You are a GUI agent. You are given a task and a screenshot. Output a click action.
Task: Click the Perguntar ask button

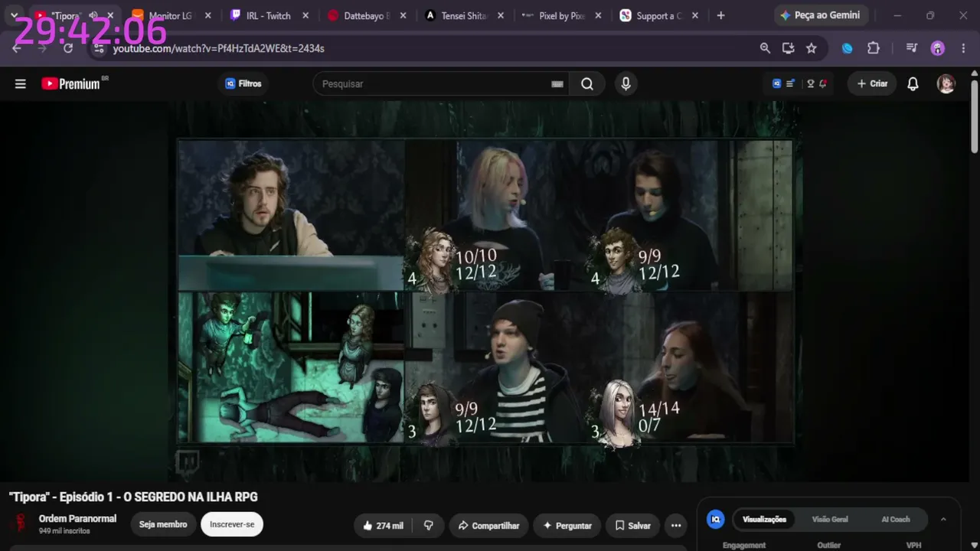click(567, 526)
